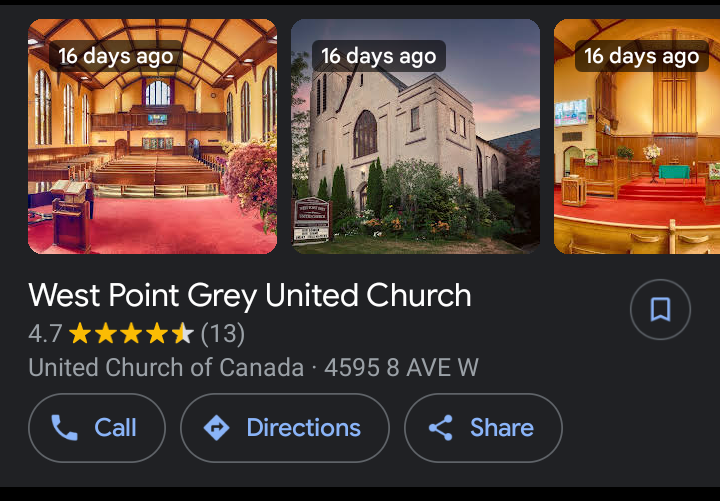Viewport: 720px width, 501px height.
Task: Save the church with the bookmark icon
Action: tap(660, 310)
